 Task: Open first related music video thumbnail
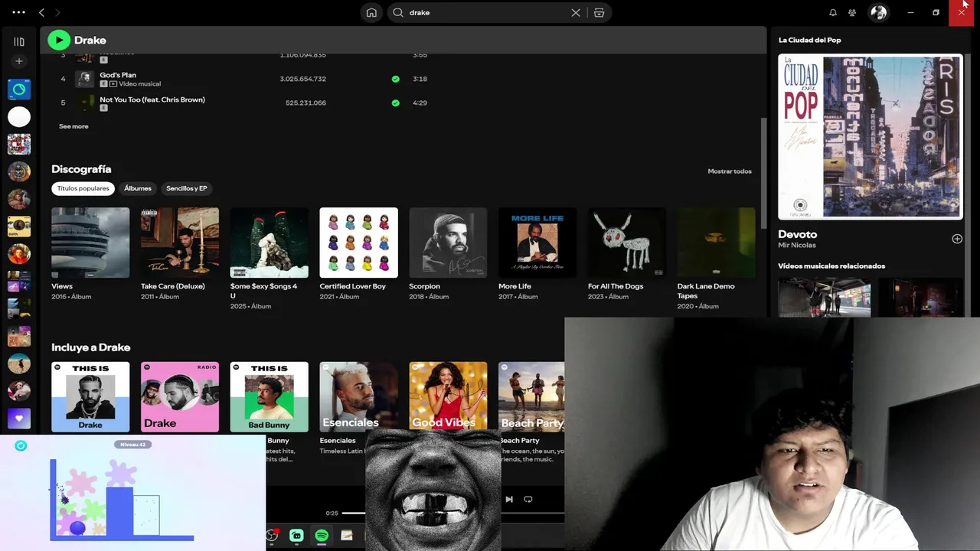tap(825, 297)
